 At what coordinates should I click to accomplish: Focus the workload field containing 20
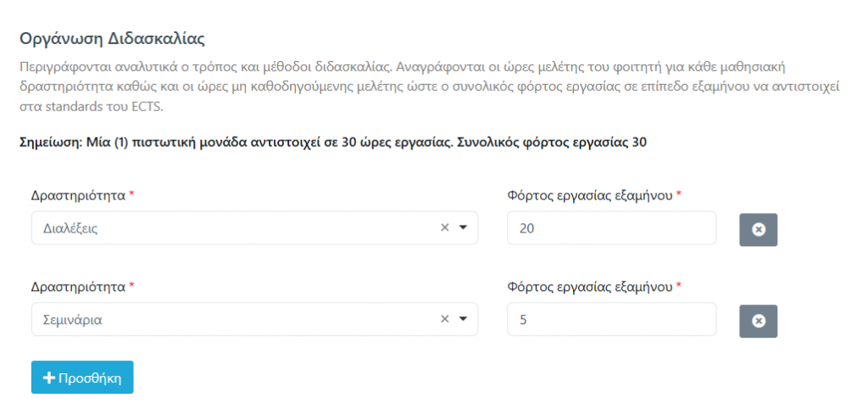[611, 228]
